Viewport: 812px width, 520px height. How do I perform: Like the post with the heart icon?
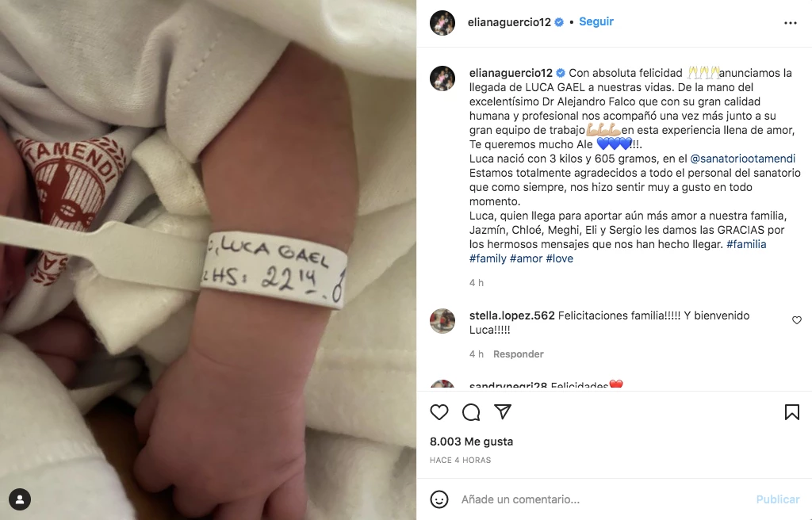(439, 412)
